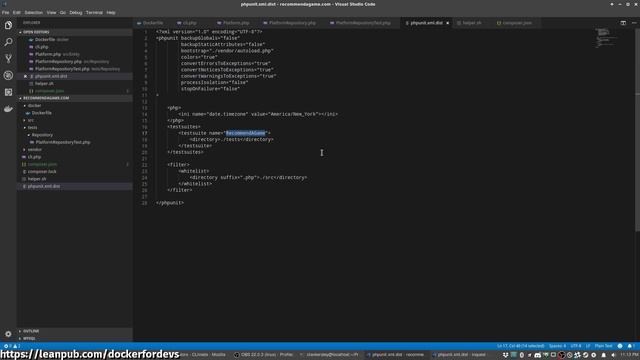Open the Go menu
The width and height of the screenshot is (640, 360).
62,13
